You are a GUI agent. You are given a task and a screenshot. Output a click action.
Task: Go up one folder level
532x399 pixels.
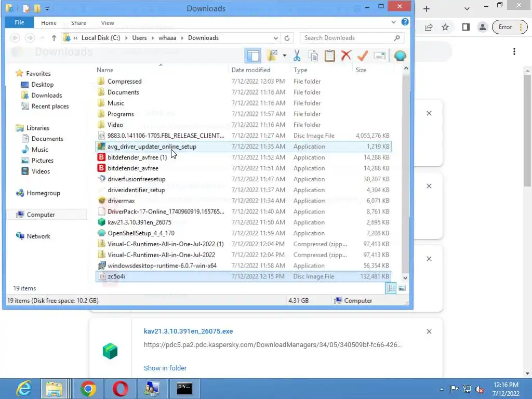coord(54,38)
